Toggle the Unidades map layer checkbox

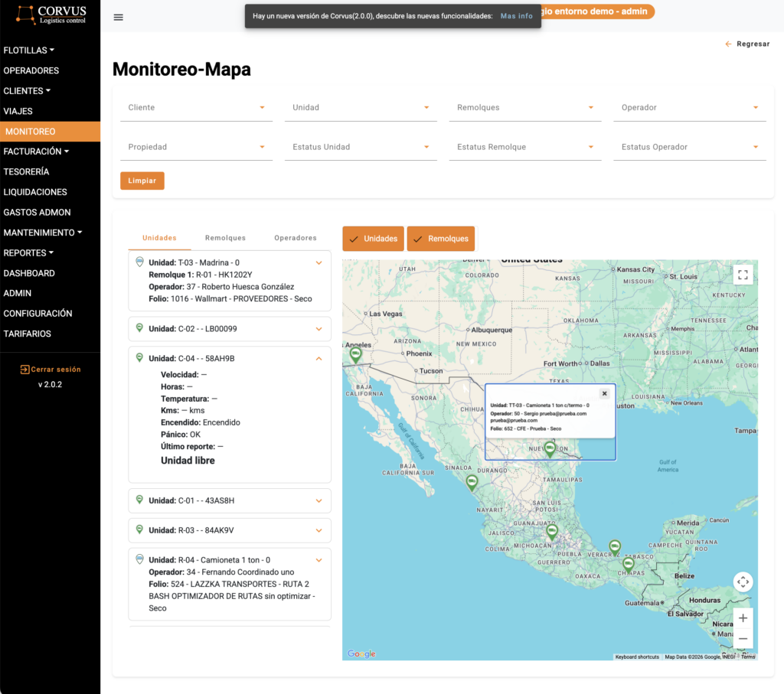click(x=373, y=239)
